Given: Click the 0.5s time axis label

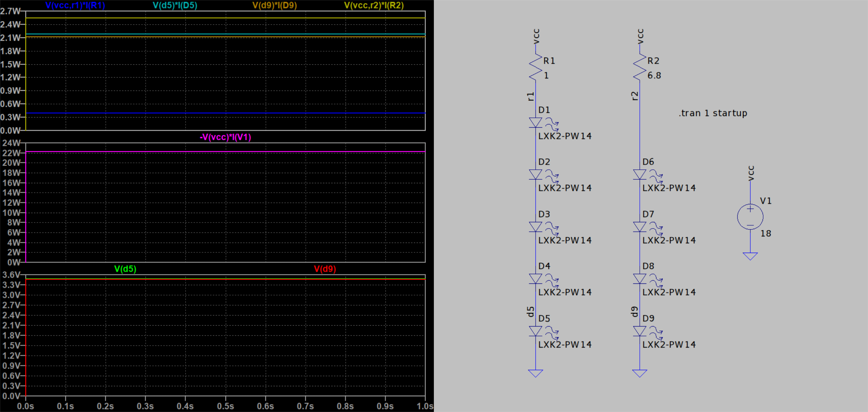Looking at the screenshot, I should coord(225,406).
